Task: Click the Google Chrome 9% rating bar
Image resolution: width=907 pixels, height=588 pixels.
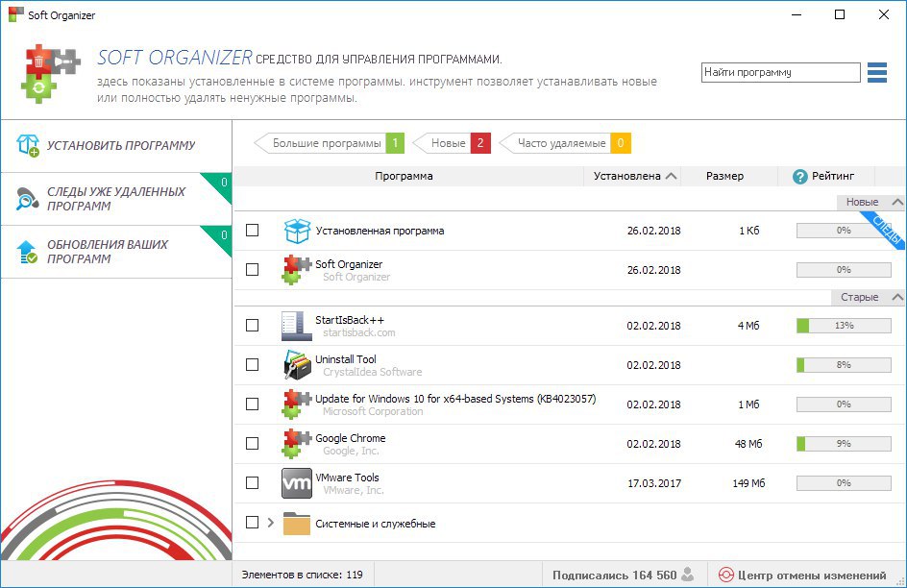Action: 844,444
